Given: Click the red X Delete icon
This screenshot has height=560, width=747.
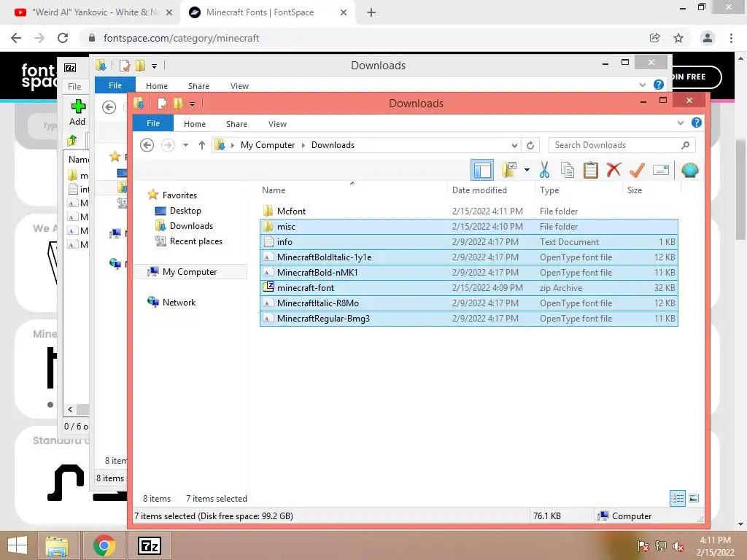Looking at the screenshot, I should [x=614, y=169].
